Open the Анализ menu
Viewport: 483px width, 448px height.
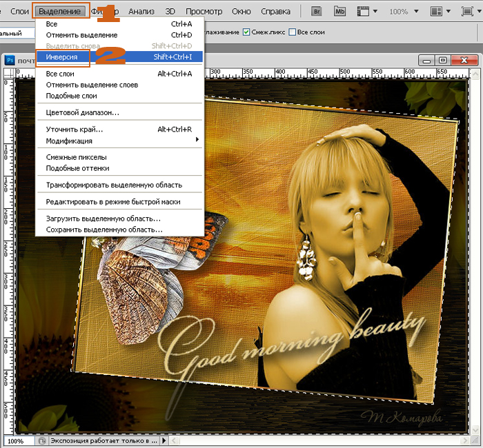141,12
